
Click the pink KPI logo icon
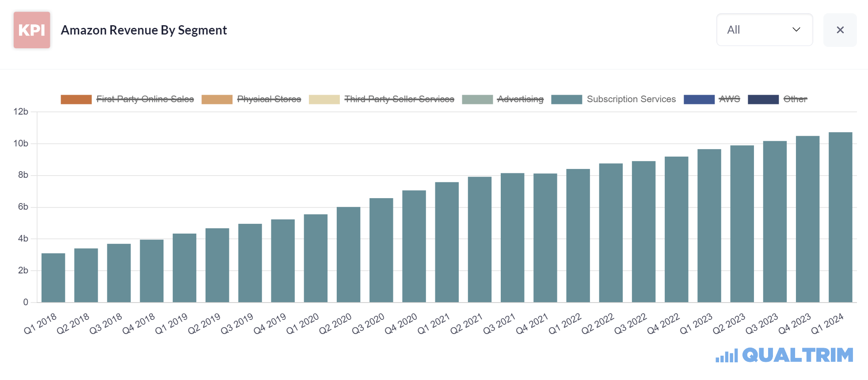32,30
